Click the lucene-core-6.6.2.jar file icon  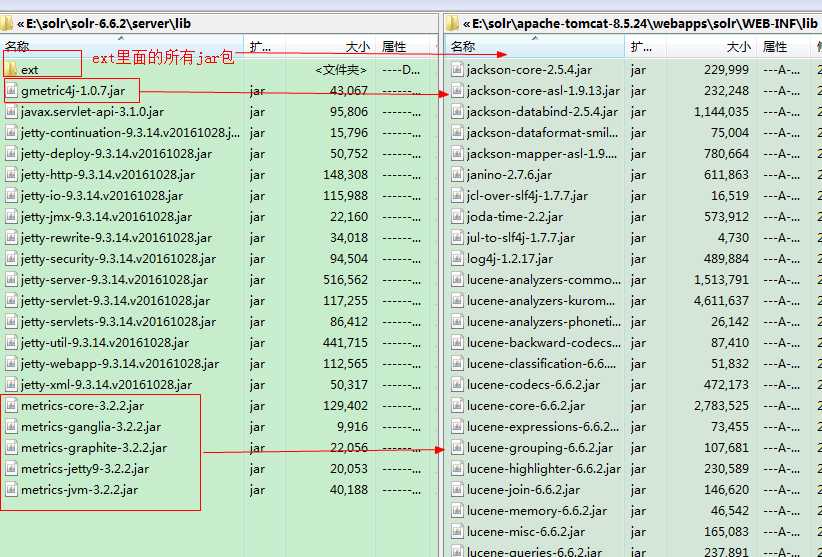[457, 406]
